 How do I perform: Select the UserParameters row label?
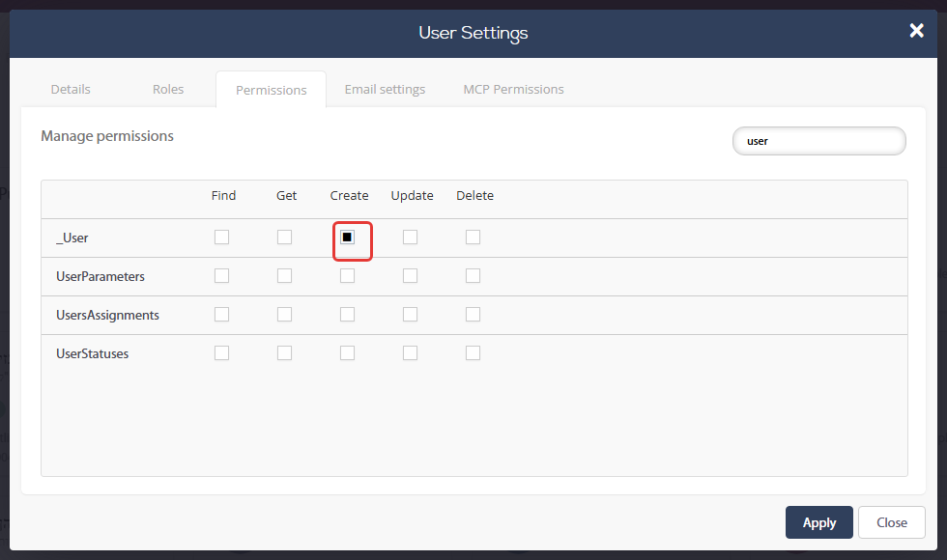(x=100, y=276)
